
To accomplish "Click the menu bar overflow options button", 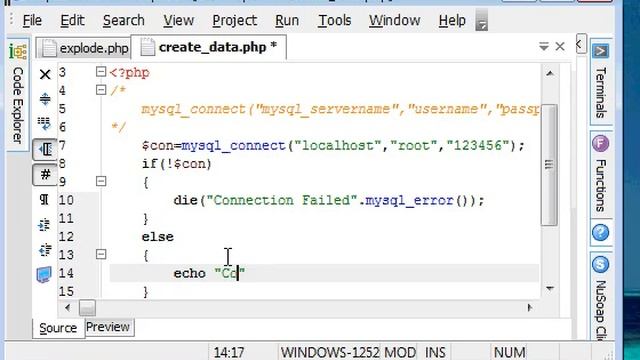I will 482,21.
